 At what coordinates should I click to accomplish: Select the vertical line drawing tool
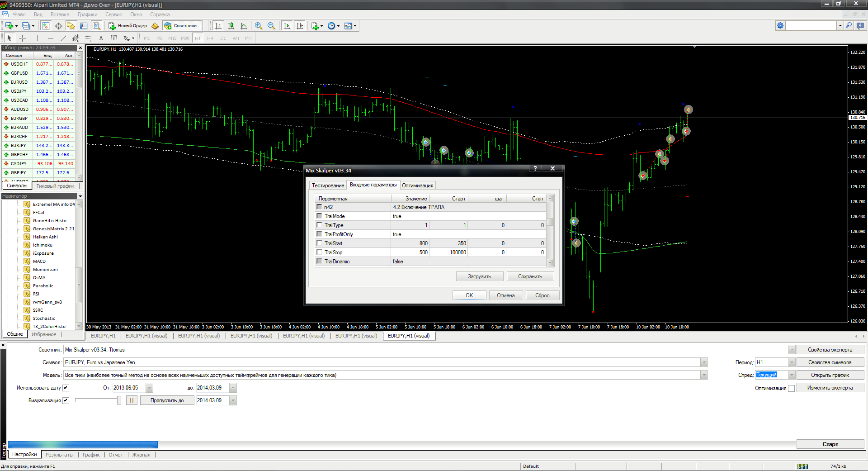38,38
